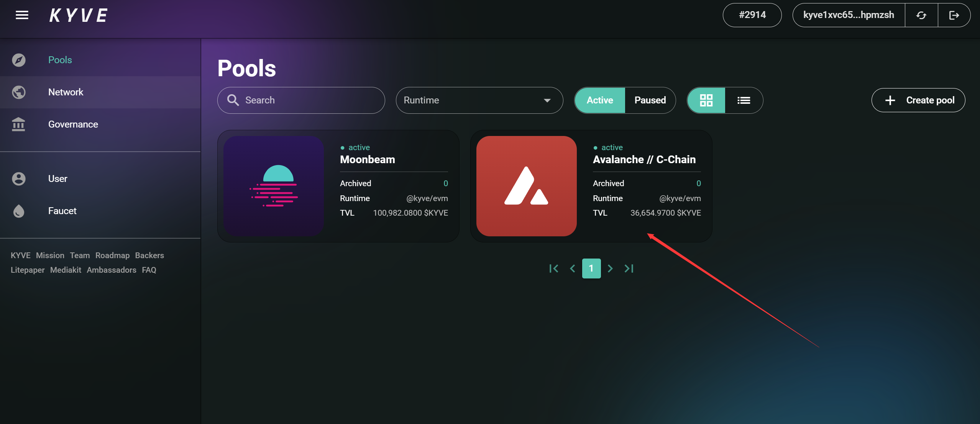The width and height of the screenshot is (980, 424).
Task: Open the Avalanche C-Chain pool thumbnail
Action: pyautogui.click(x=526, y=186)
